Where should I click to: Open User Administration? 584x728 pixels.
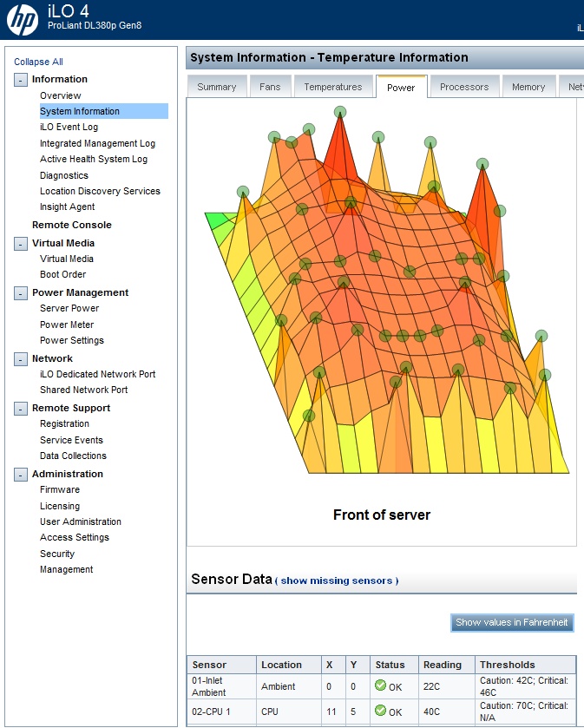[x=81, y=521]
